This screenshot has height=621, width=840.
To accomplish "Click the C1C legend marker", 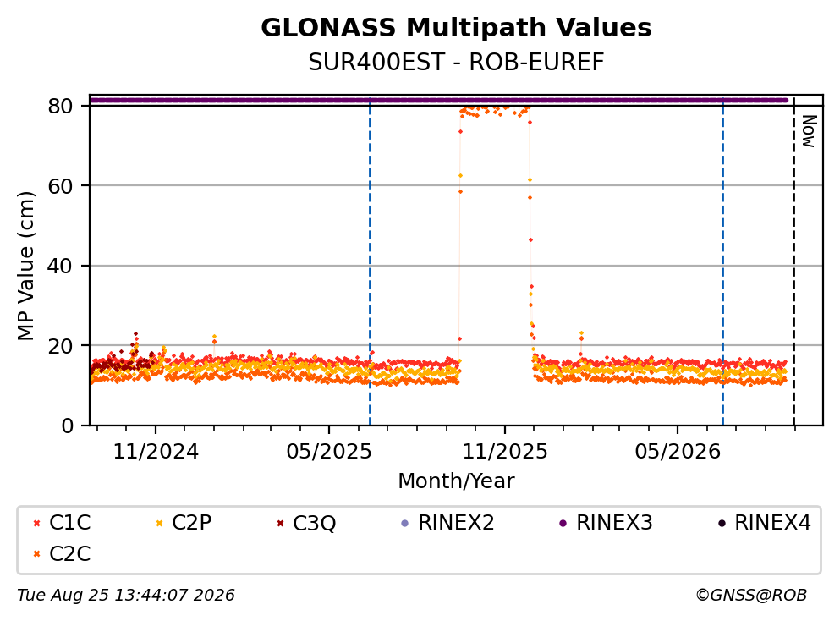I will [36, 523].
